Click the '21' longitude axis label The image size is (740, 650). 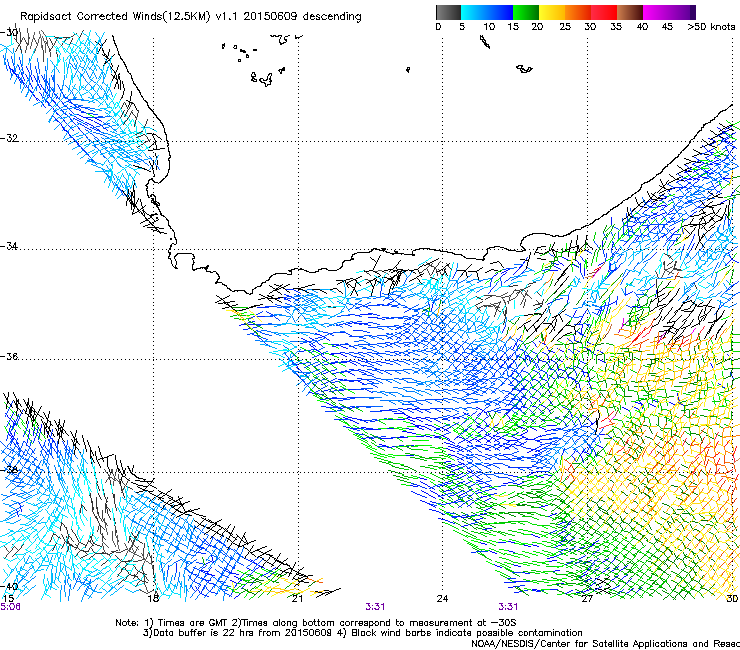point(297,599)
